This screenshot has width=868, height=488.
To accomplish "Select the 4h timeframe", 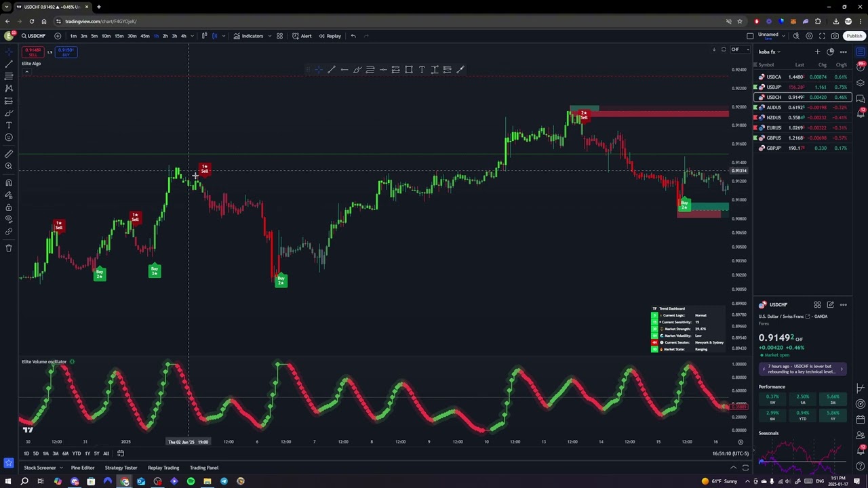I will coord(183,36).
